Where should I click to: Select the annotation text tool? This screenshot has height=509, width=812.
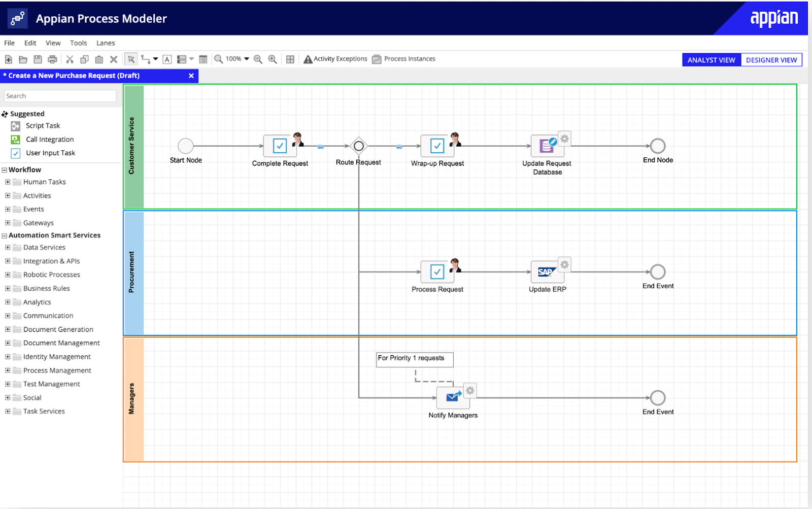point(167,59)
